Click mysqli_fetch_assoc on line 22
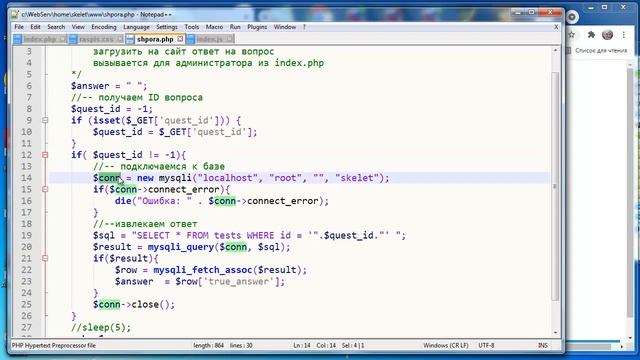 (x=203, y=270)
